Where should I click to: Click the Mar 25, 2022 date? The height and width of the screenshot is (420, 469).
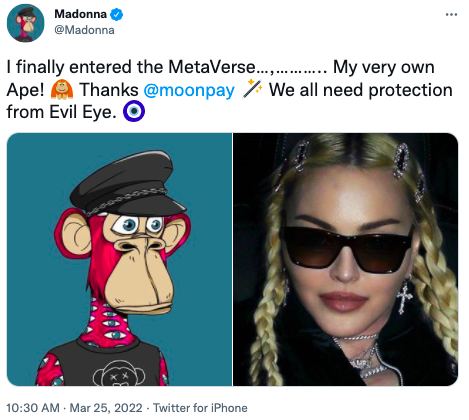coord(106,408)
